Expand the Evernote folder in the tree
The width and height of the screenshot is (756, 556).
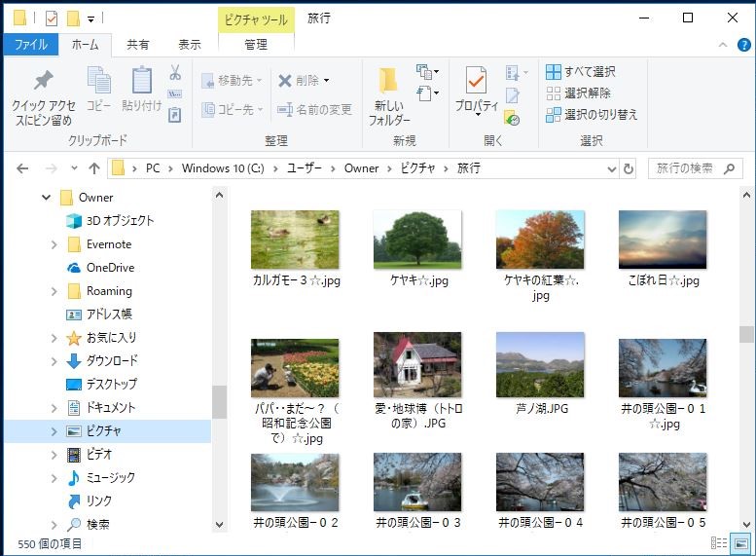(x=54, y=244)
